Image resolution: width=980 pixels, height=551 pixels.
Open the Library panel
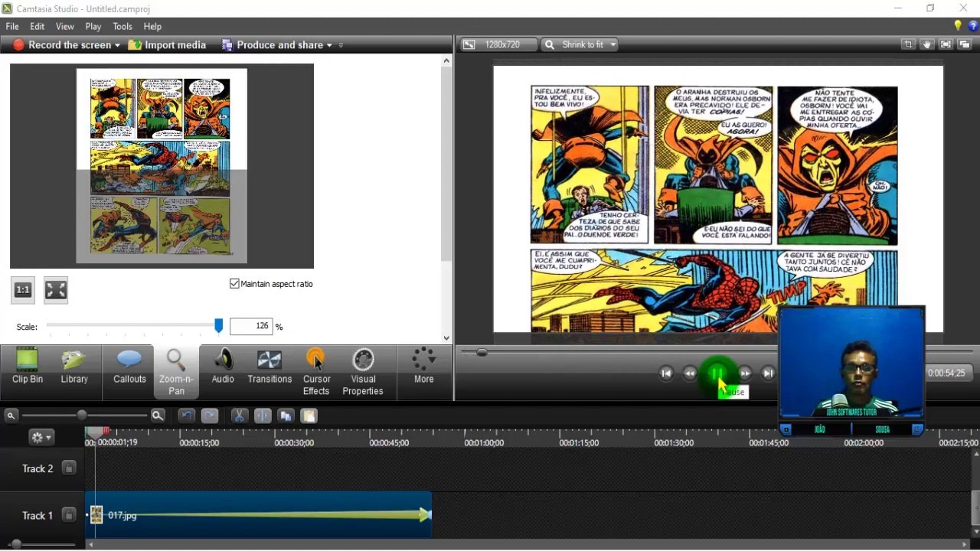click(74, 372)
